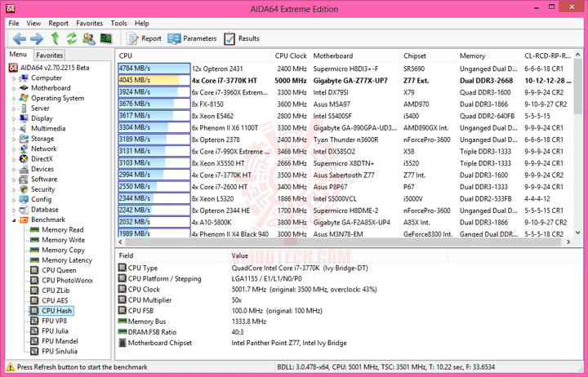
Task: Select the CPU PhotoWorxx benchmark icon
Action: pos(34,281)
